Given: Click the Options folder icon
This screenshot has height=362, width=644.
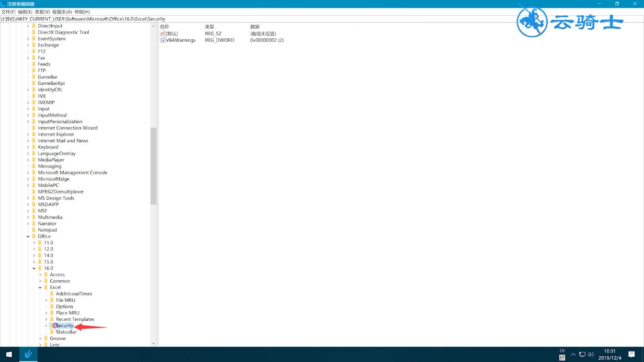Looking at the screenshot, I should click(52, 306).
